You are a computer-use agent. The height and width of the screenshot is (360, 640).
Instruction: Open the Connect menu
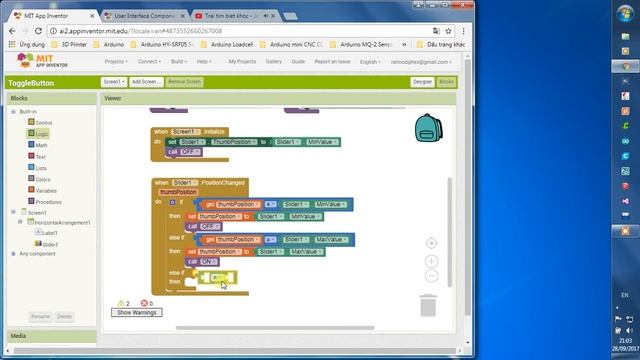click(149, 62)
